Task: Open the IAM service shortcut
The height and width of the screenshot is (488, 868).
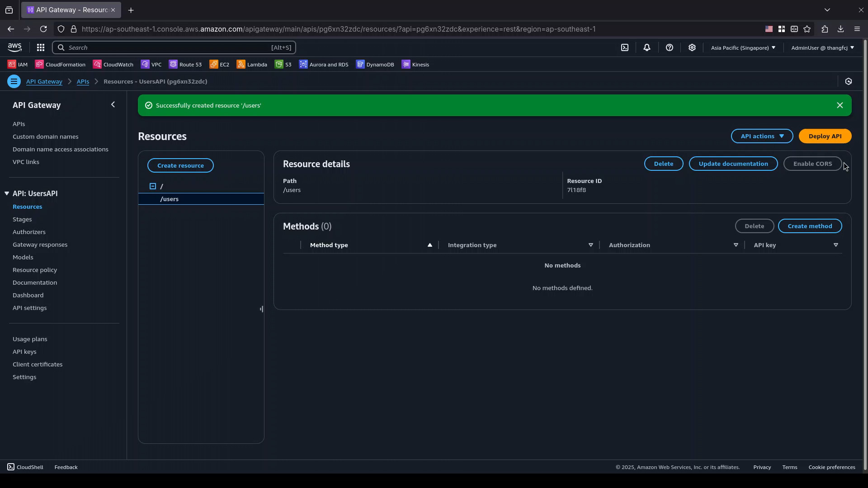Action: coord(18,65)
